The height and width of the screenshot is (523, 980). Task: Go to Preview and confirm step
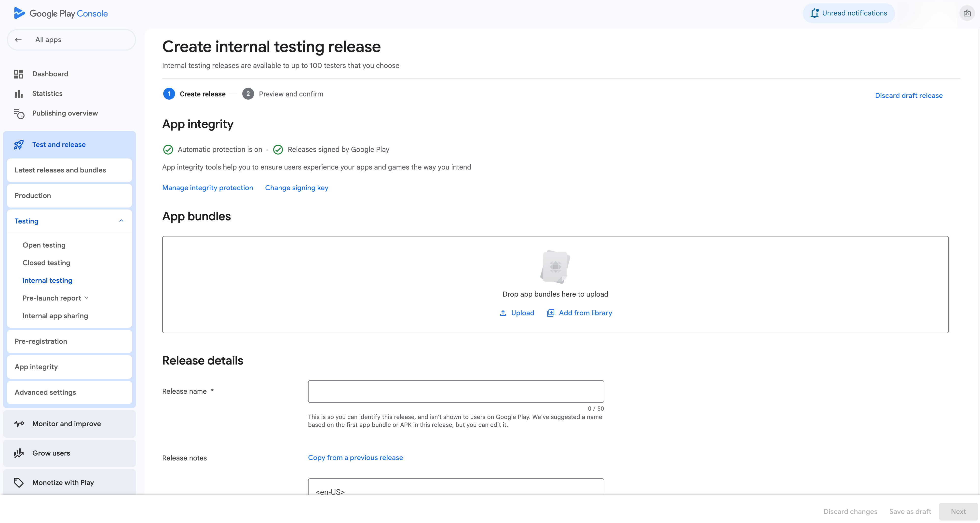[x=291, y=94]
